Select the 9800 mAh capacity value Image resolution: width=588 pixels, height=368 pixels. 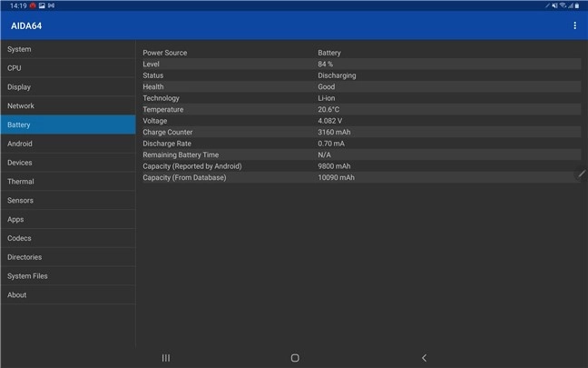[x=334, y=166]
